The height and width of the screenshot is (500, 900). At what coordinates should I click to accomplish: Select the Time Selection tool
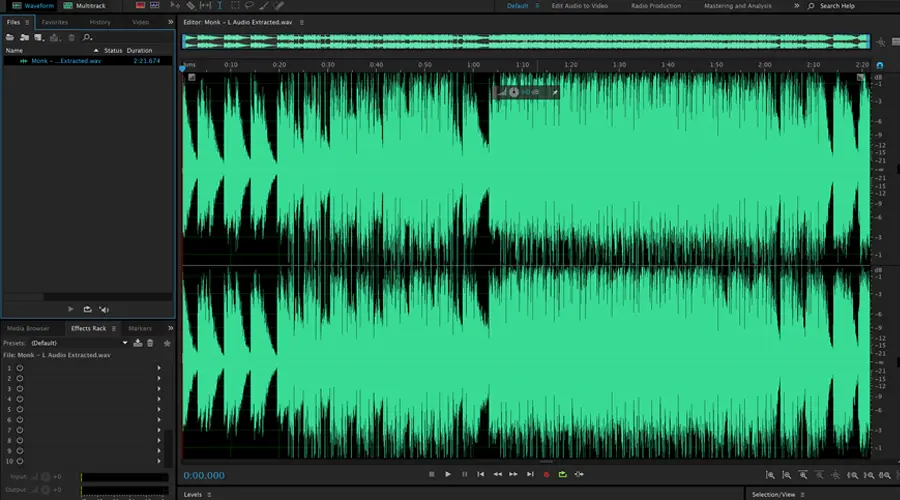coord(219,5)
